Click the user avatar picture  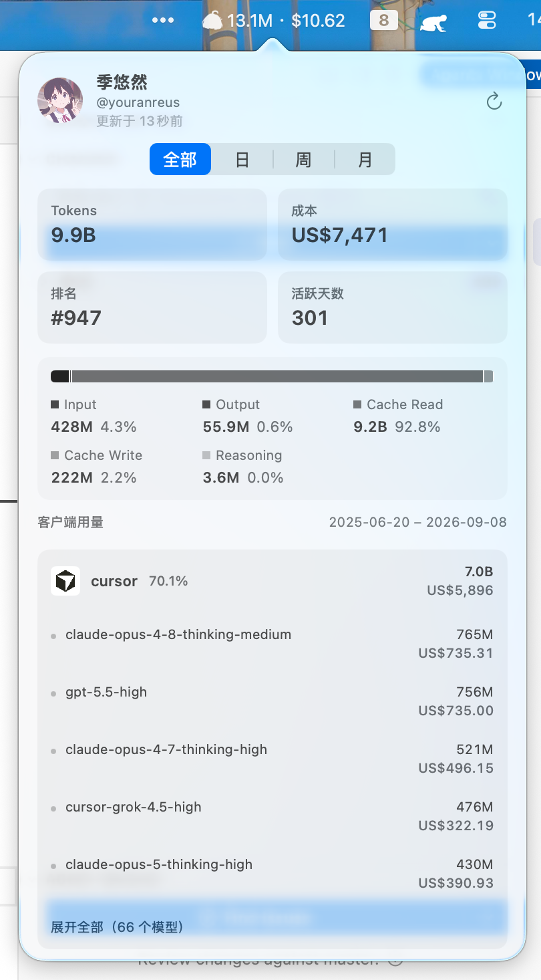tap(60, 100)
